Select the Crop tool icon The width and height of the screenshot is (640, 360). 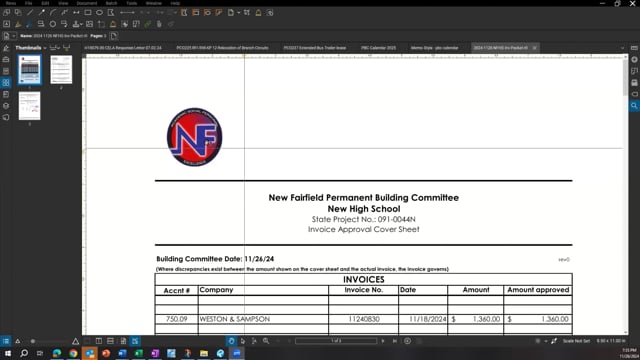click(101, 24)
